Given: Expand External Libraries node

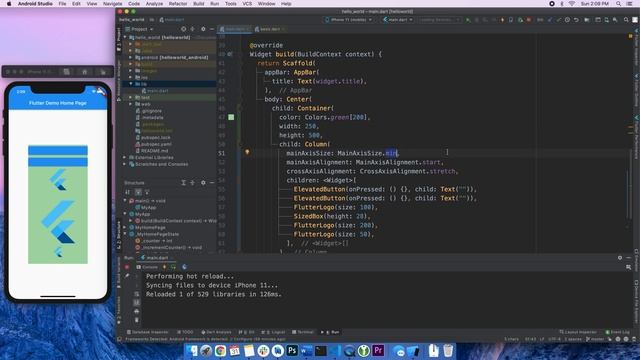Looking at the screenshot, I should (125, 157).
